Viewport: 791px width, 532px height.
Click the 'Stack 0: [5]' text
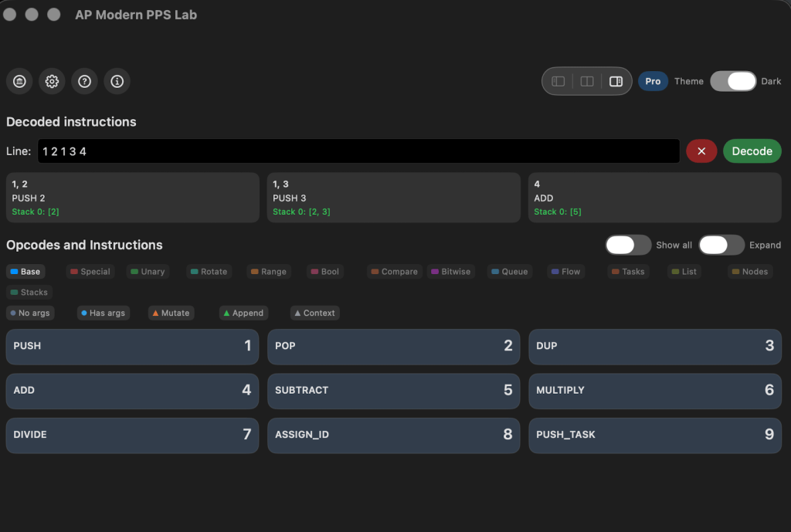(x=558, y=212)
